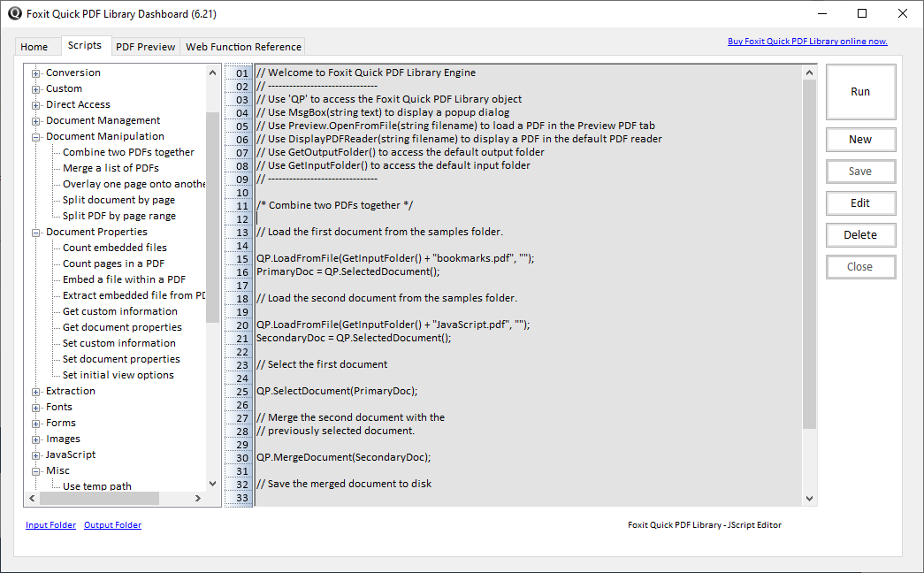Screen dimensions: 924x573
Task: Click the code editor down scroll arrow
Action: tap(809, 498)
